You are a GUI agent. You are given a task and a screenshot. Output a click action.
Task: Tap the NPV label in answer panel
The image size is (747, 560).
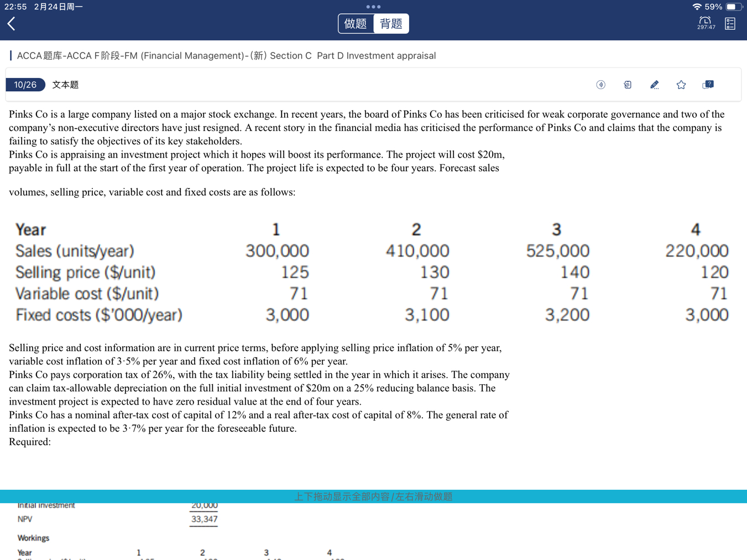tap(25, 519)
